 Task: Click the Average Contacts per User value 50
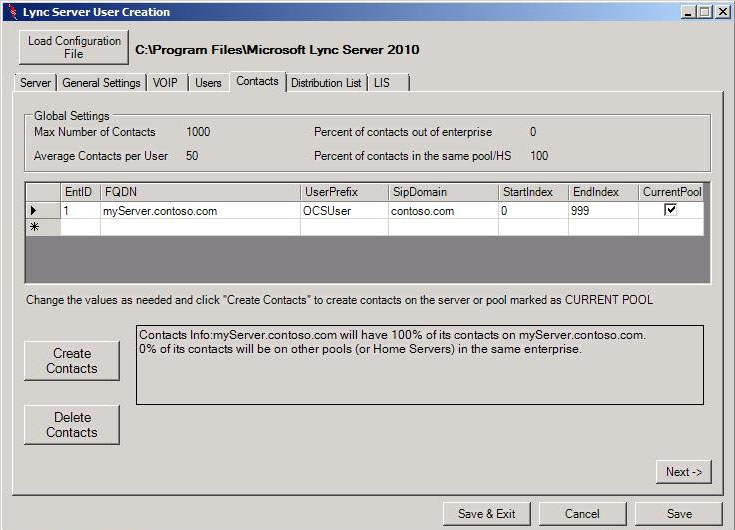pos(192,156)
